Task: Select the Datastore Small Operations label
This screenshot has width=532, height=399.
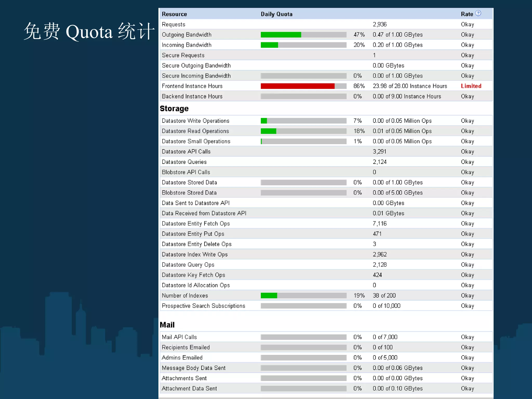Action: 196,141
